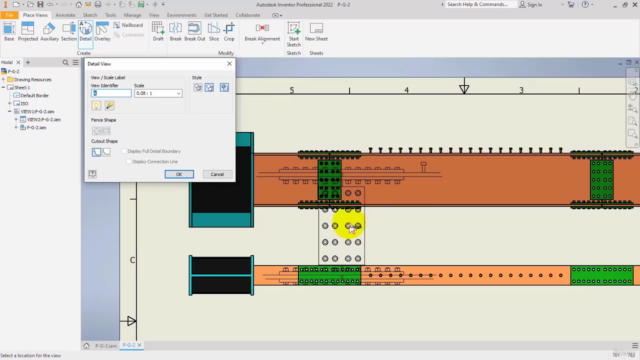
Task: Open the model browser hamburger menu
Action: coord(76,62)
